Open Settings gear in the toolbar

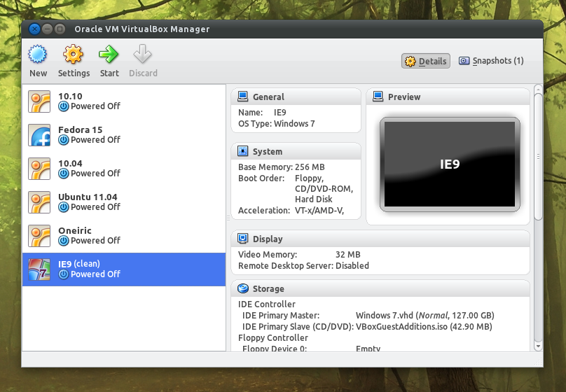tap(74, 54)
